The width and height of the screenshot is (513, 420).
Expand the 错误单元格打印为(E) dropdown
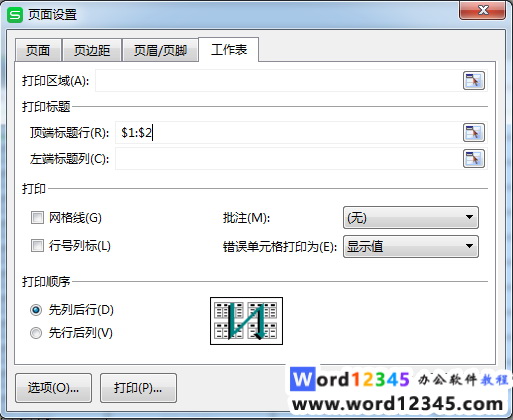(411, 246)
